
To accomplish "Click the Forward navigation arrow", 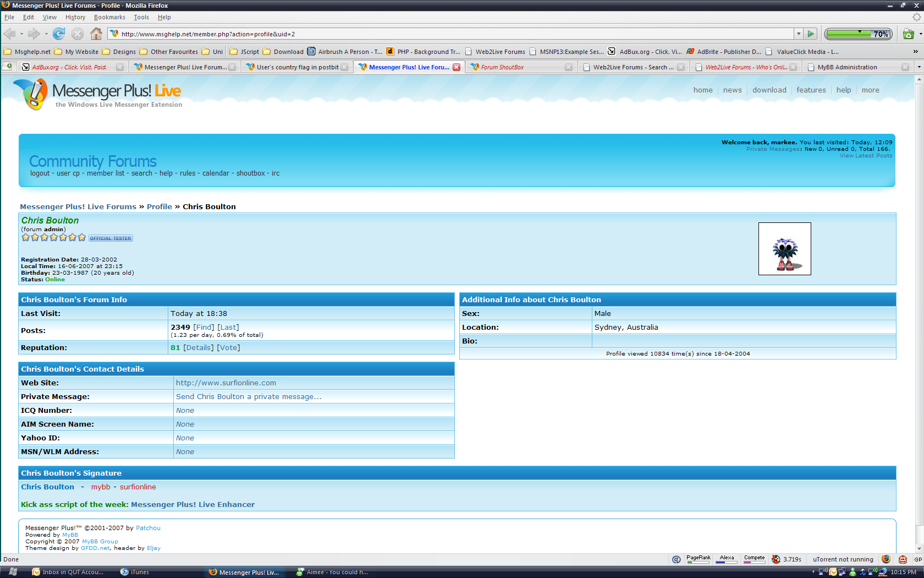I will coord(34,34).
